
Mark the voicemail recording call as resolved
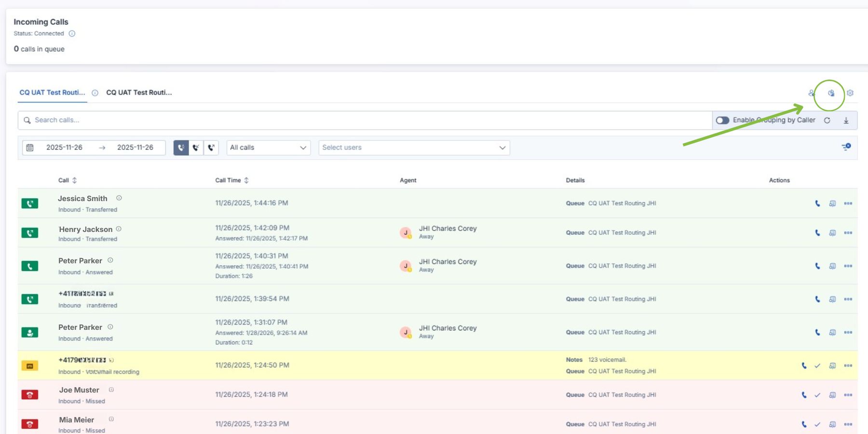[817, 366]
